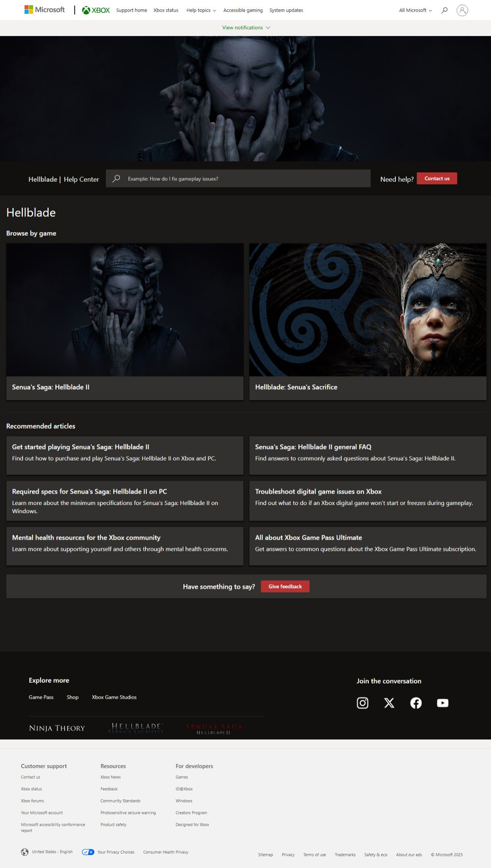Open Xbox status in the top navigation
491x868 pixels.
pyautogui.click(x=166, y=10)
